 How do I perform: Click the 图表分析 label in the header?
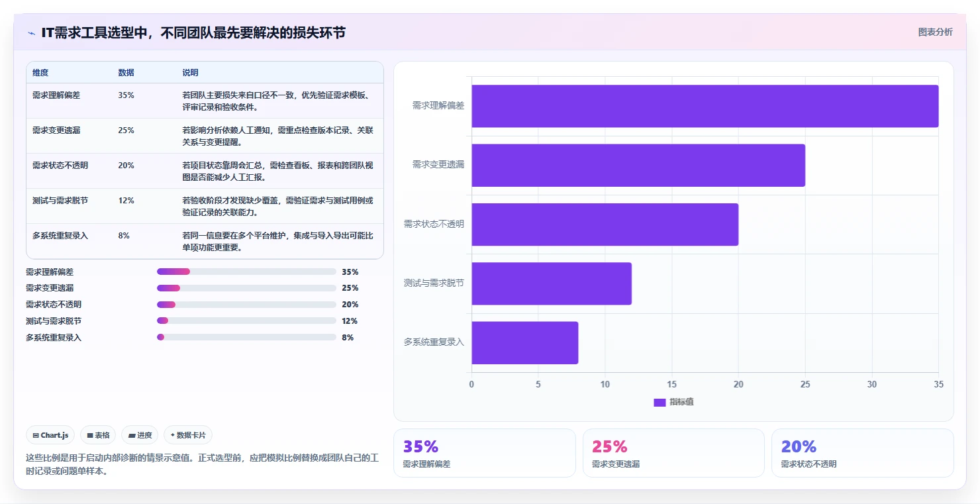coord(936,32)
